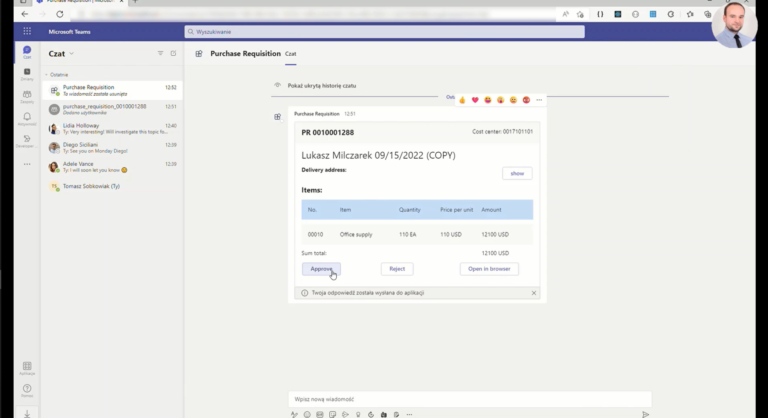The width and height of the screenshot is (768, 418).
Task: Open the Zmiany app in left rail
Action: [x=27, y=74]
